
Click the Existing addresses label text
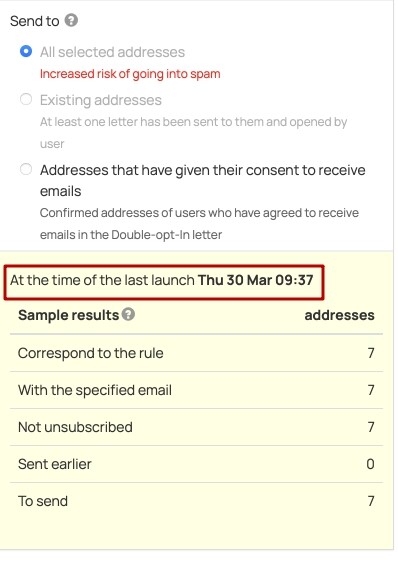tap(101, 100)
